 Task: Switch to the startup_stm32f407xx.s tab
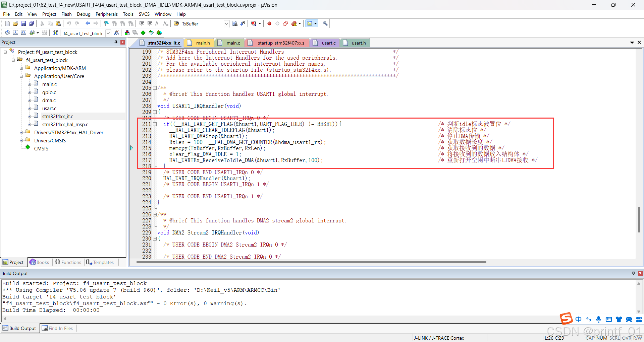tap(277, 43)
